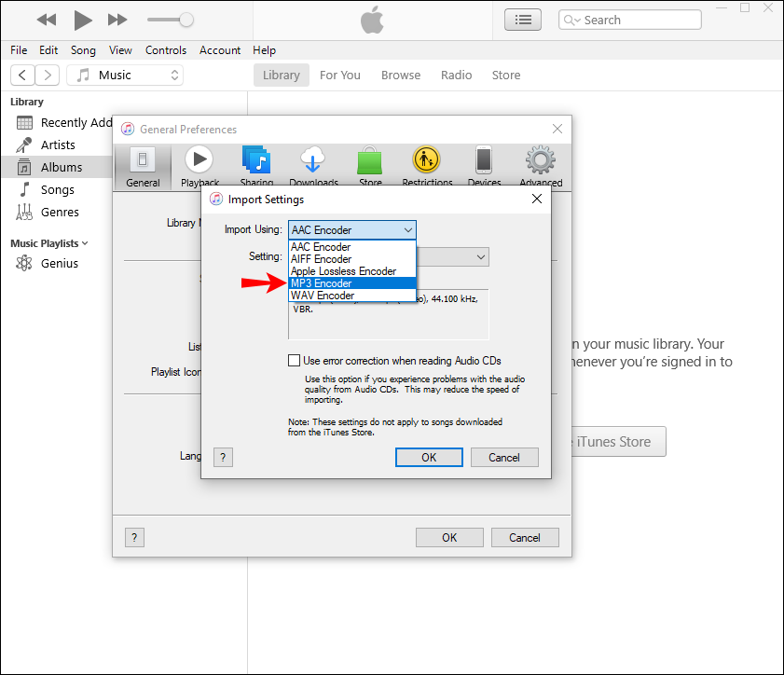The height and width of the screenshot is (675, 784).
Task: Click the General Preferences help button
Action: tap(134, 538)
